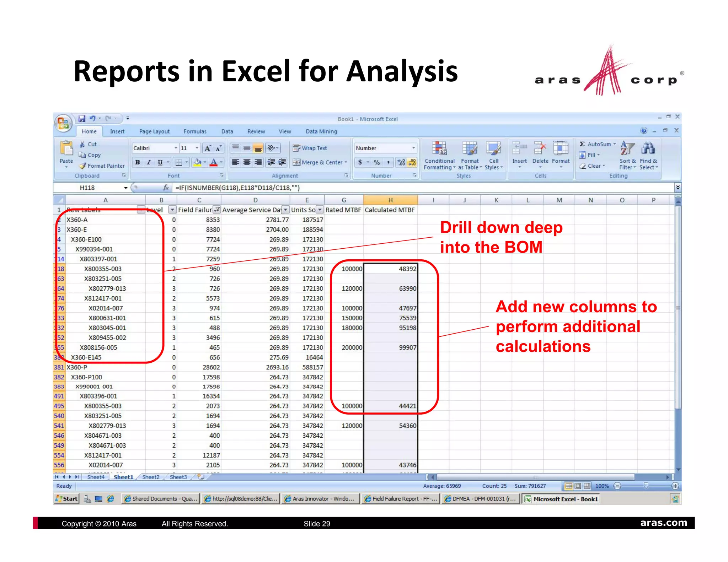728x562 pixels.
Task: Open Units Sold filter dropdown
Action: pos(320,210)
